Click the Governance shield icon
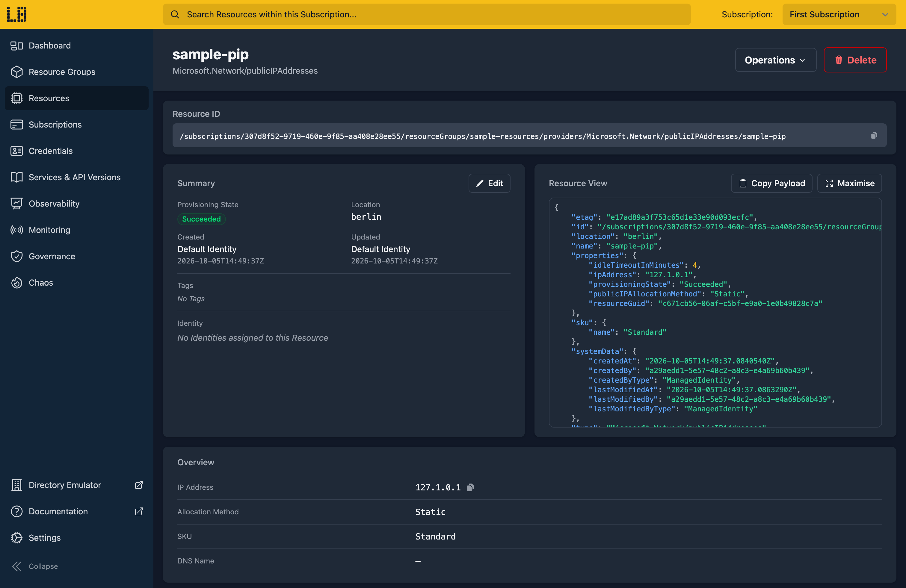The height and width of the screenshot is (588, 906). coord(17,256)
